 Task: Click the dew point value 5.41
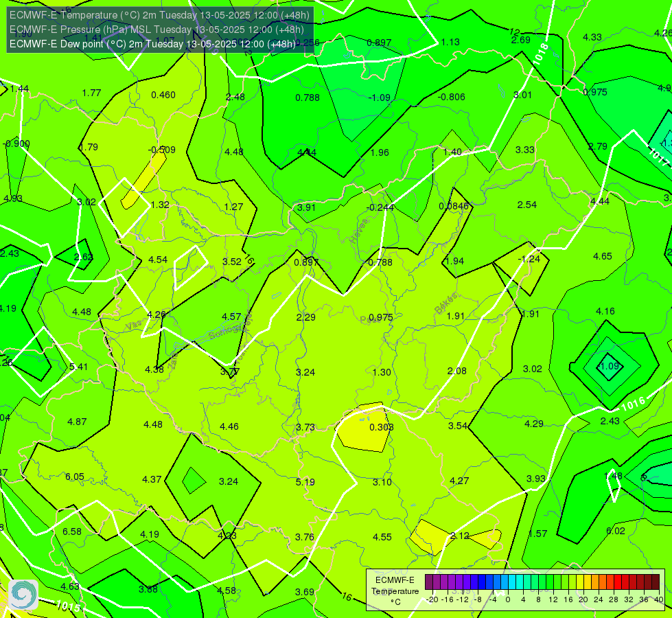pyautogui.click(x=78, y=367)
